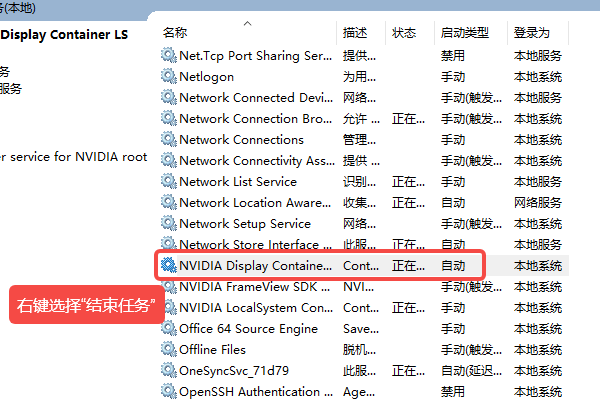
Task: Select Office 64 Source Engine service name
Action: 248,329
